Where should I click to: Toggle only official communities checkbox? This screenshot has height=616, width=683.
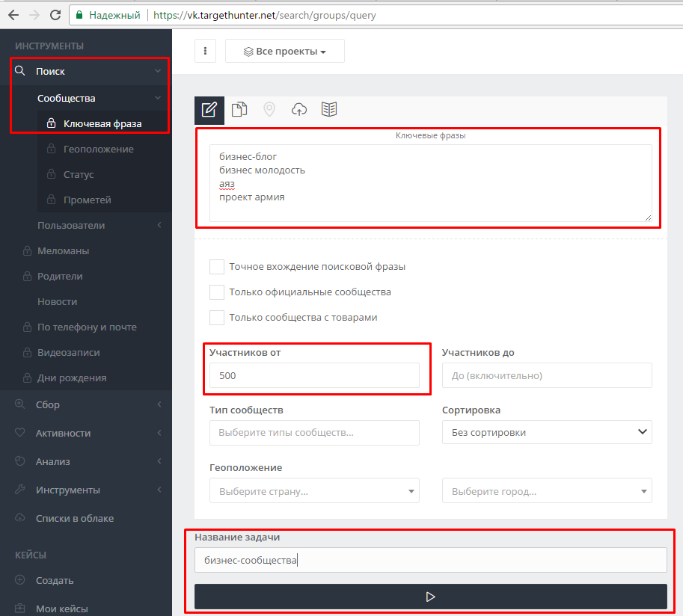(x=217, y=292)
